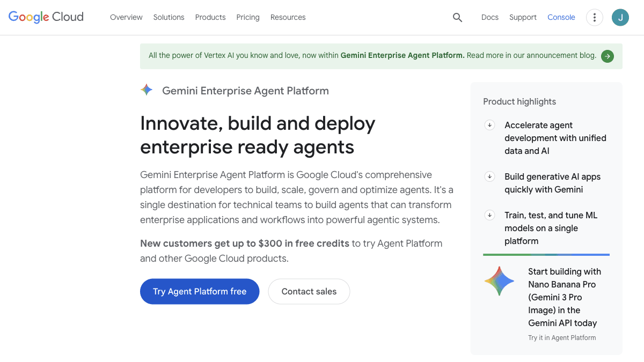Click down-arrow icon beside Accelerate agent development
This screenshot has width=644, height=362.
[x=489, y=125]
